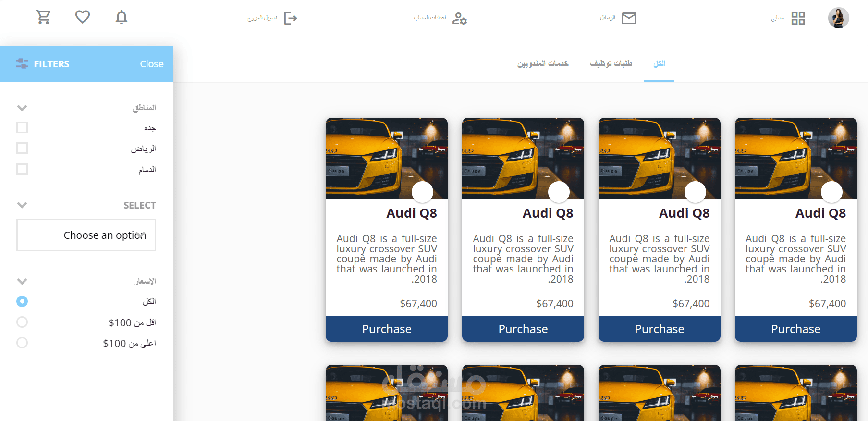868x421 pixels.
Task: Click the filters sliders icon
Action: [22, 63]
